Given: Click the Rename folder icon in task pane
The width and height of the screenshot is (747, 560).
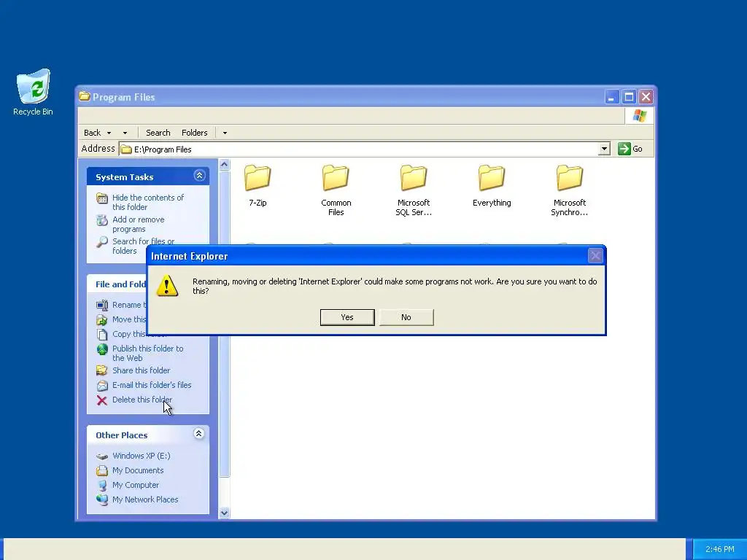Looking at the screenshot, I should coord(102,306).
